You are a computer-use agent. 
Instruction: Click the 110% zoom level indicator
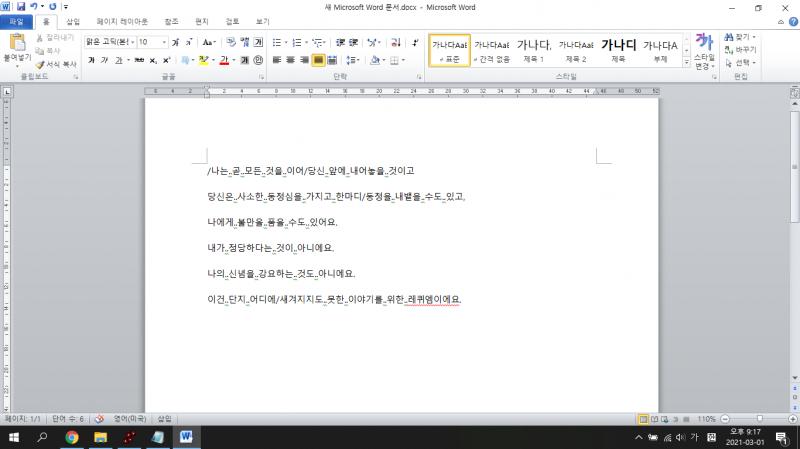(706, 419)
